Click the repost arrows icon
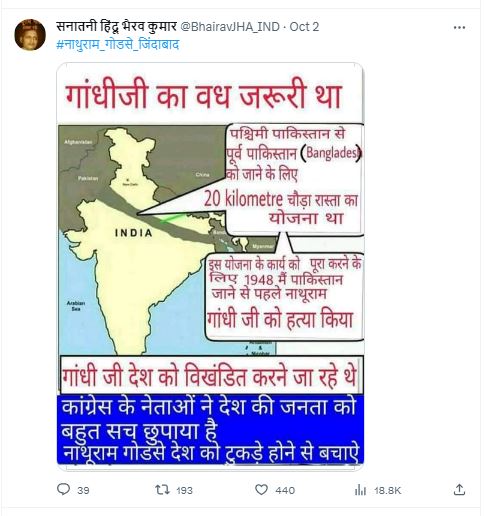The height and width of the screenshot is (516, 486). pos(162,490)
